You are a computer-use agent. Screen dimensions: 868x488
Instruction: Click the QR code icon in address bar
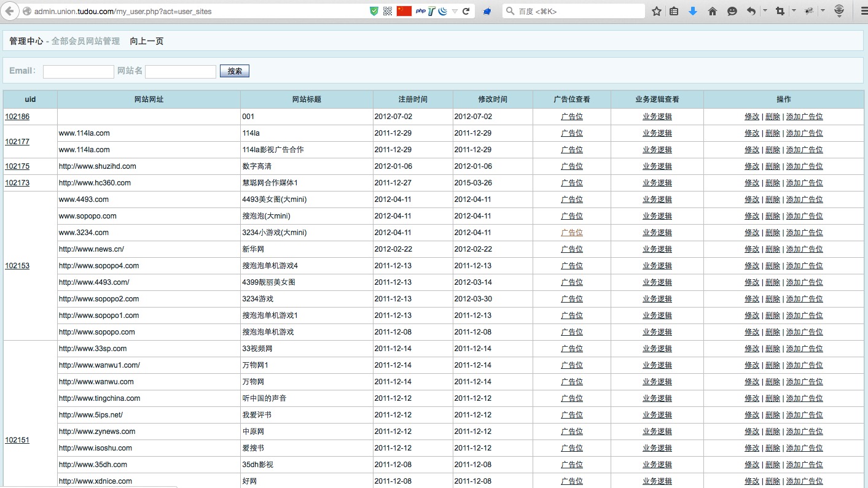388,11
